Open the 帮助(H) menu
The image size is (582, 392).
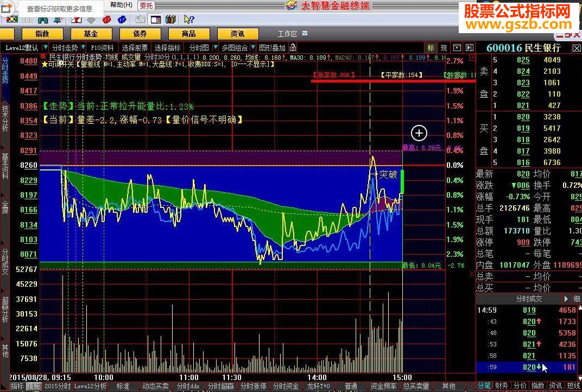pos(121,5)
